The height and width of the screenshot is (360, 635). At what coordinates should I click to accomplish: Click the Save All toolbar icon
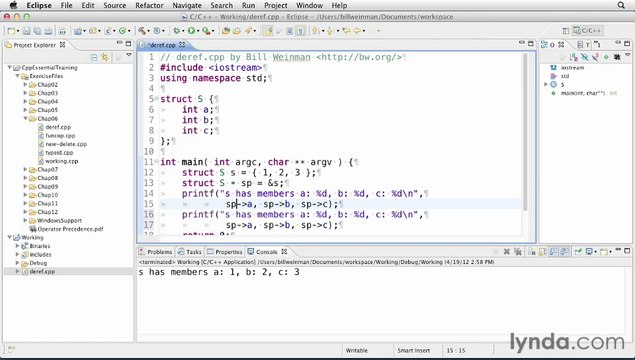coord(37,31)
